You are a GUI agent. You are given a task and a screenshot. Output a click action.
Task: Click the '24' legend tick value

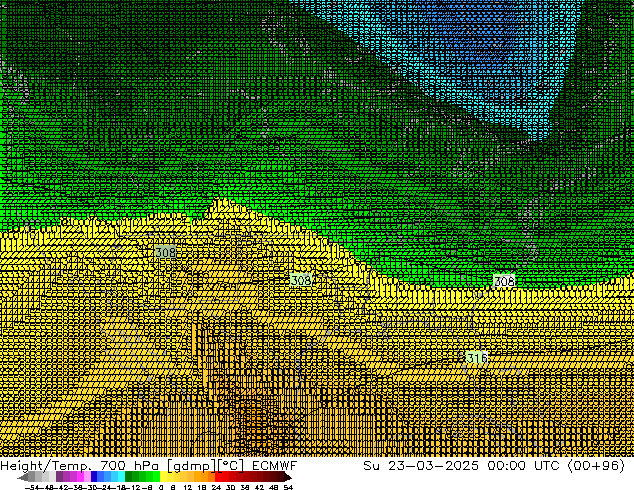(x=216, y=488)
